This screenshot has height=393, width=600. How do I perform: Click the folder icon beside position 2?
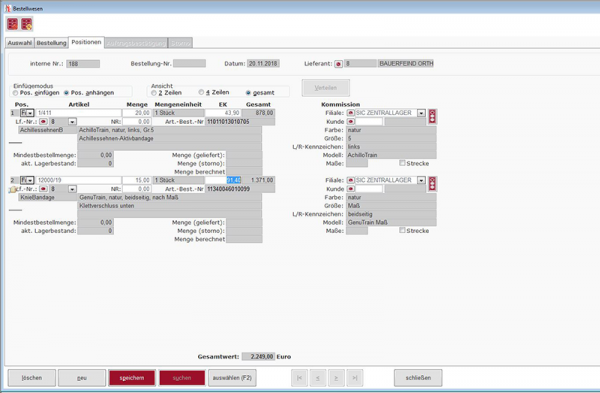point(13,189)
